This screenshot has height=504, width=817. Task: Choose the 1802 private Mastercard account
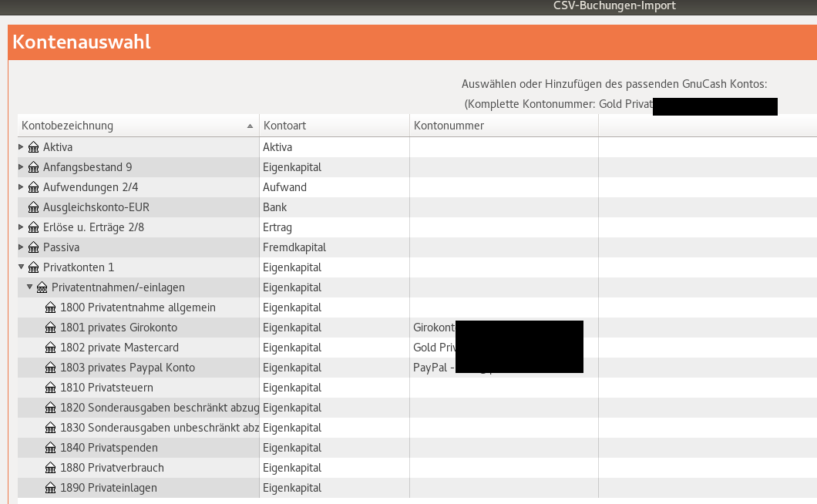pyautogui.click(x=417, y=348)
